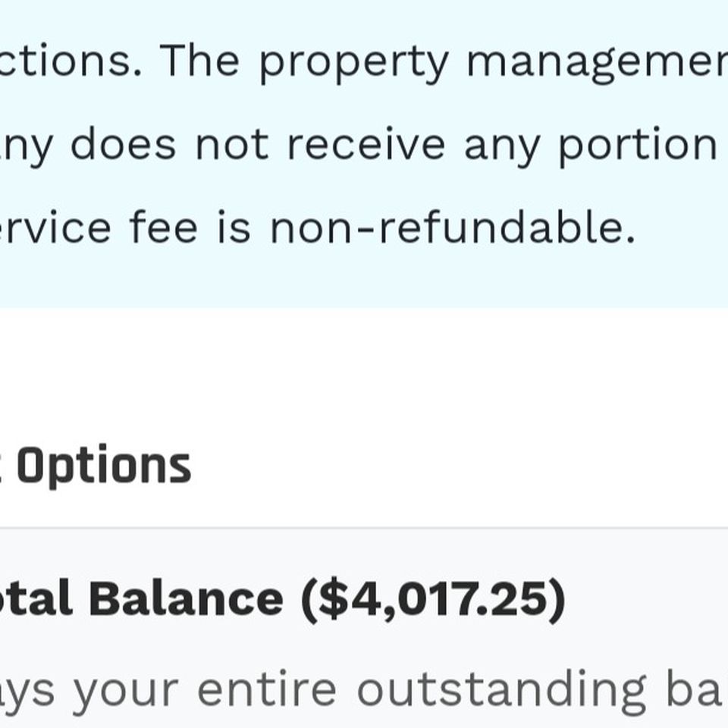This screenshot has width=728, height=728.
Task: Click the light blue notice box
Action: click(364, 153)
